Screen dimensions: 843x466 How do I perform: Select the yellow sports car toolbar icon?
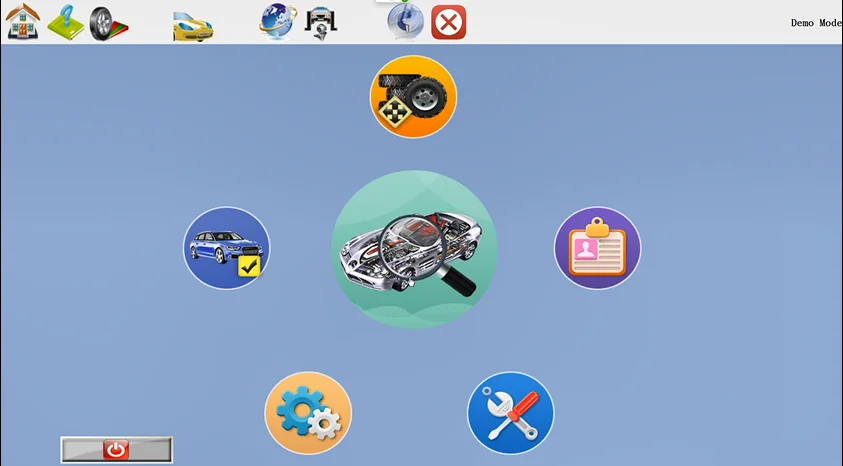[x=193, y=27]
